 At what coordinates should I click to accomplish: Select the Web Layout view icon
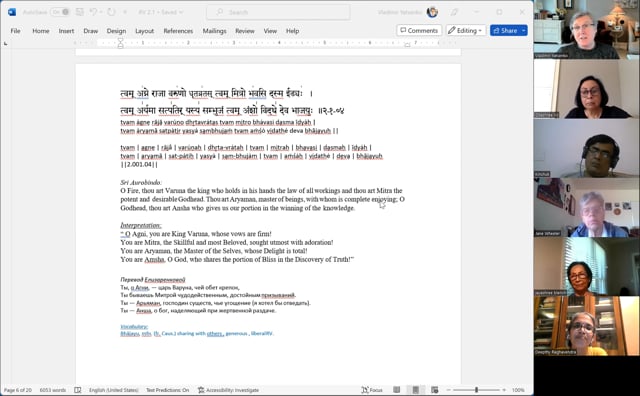pyautogui.click(x=434, y=390)
